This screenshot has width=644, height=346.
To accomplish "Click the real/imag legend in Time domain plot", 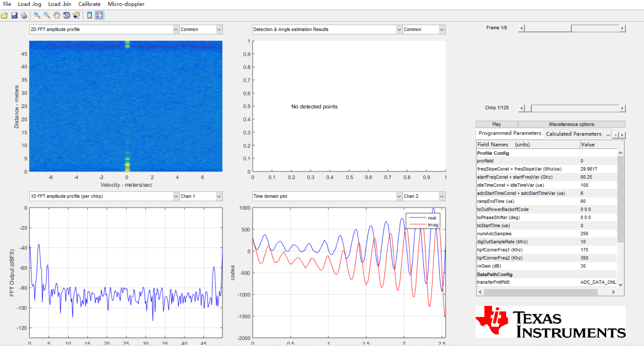I will pyautogui.click(x=423, y=221).
